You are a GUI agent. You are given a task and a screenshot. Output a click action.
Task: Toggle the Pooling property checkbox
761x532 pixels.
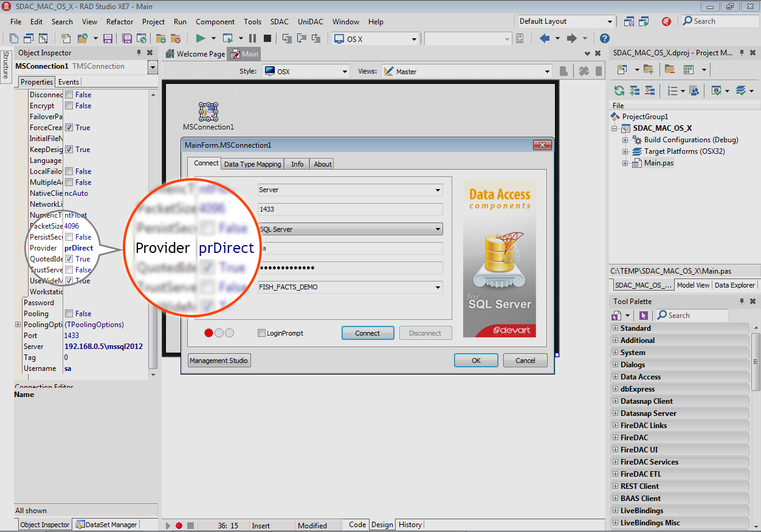click(x=69, y=314)
